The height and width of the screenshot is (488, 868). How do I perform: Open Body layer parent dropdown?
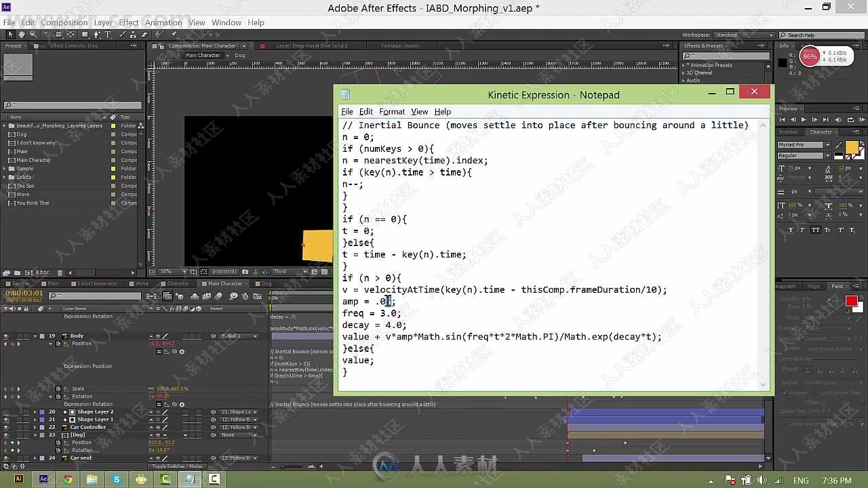[x=240, y=336]
